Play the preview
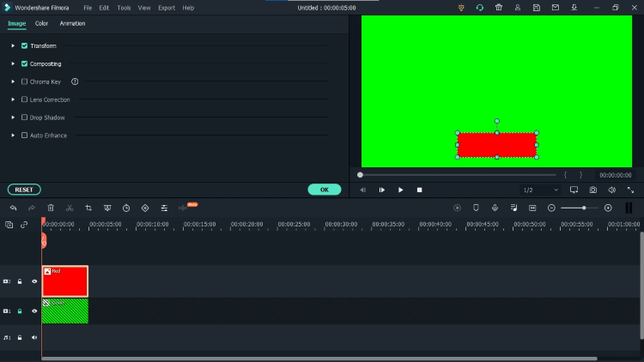This screenshot has height=362, width=644. [400, 190]
